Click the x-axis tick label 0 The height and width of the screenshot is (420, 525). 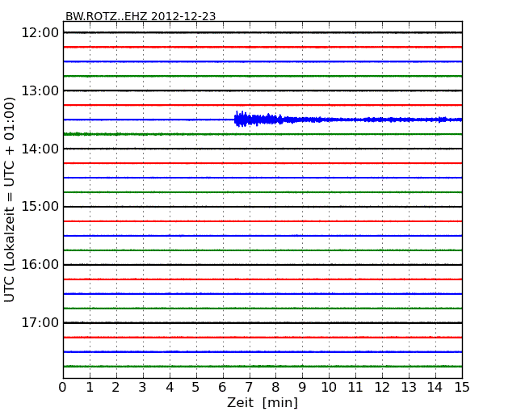pyautogui.click(x=63, y=388)
